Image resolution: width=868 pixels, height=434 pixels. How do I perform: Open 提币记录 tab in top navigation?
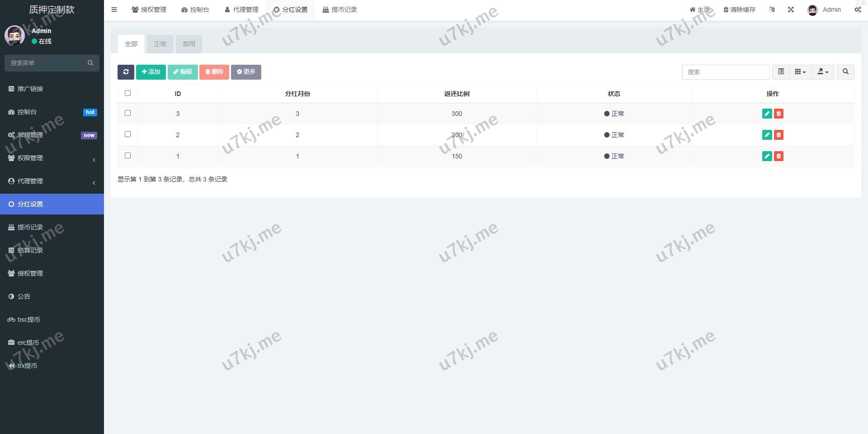click(x=340, y=10)
